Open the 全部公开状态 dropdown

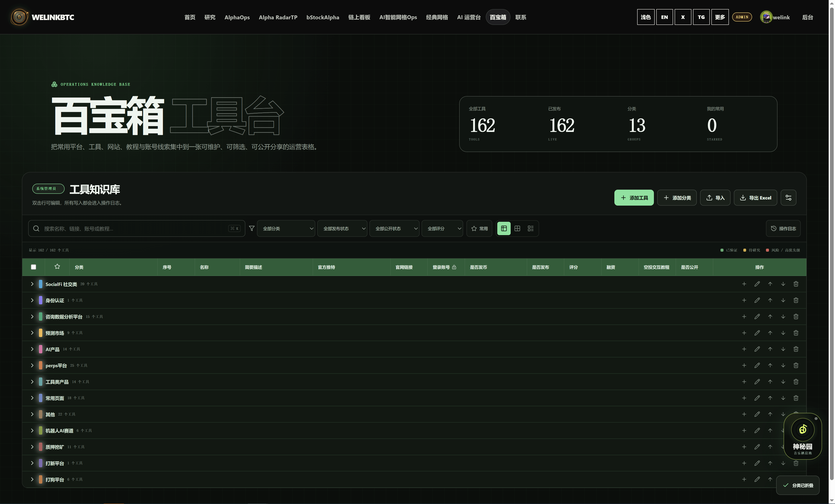pos(394,228)
